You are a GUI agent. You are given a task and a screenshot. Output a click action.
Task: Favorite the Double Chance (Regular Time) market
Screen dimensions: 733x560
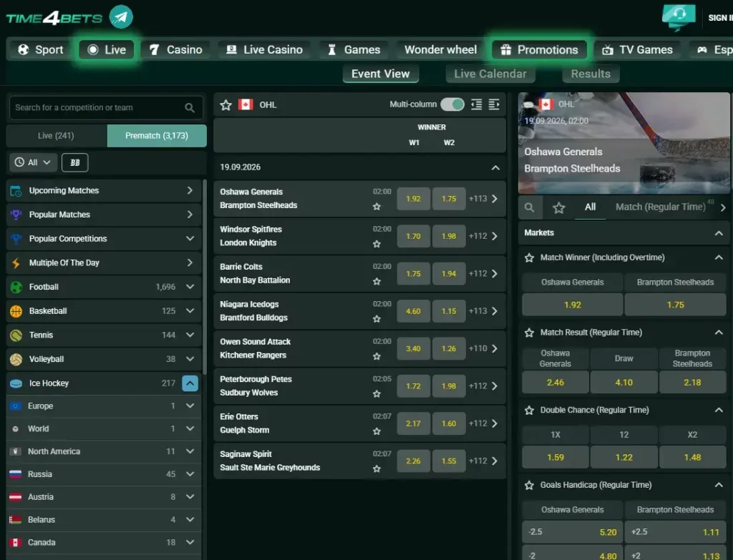529,410
